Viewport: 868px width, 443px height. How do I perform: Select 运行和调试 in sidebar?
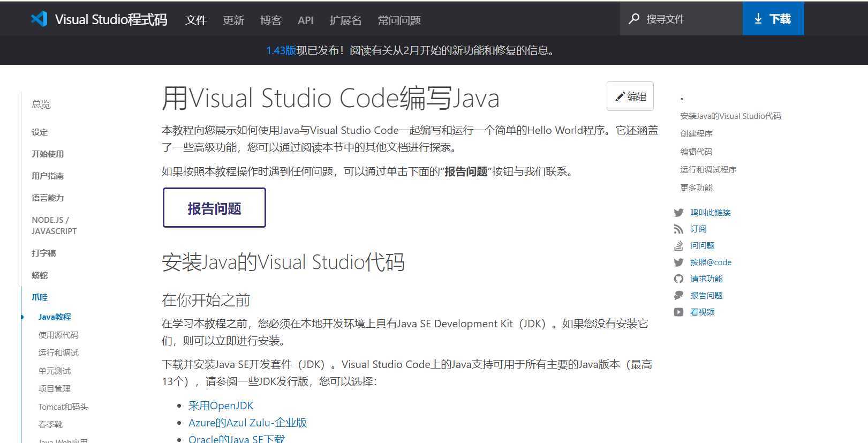pyautogui.click(x=58, y=353)
